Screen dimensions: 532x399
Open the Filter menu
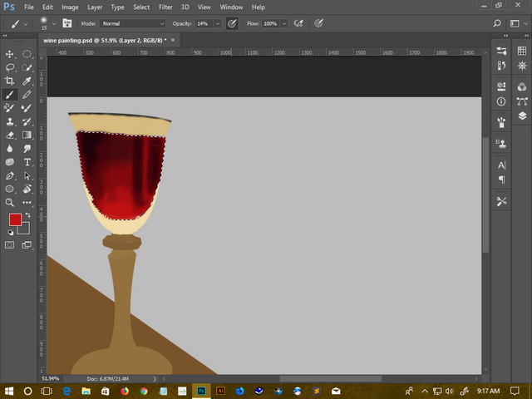(x=166, y=7)
